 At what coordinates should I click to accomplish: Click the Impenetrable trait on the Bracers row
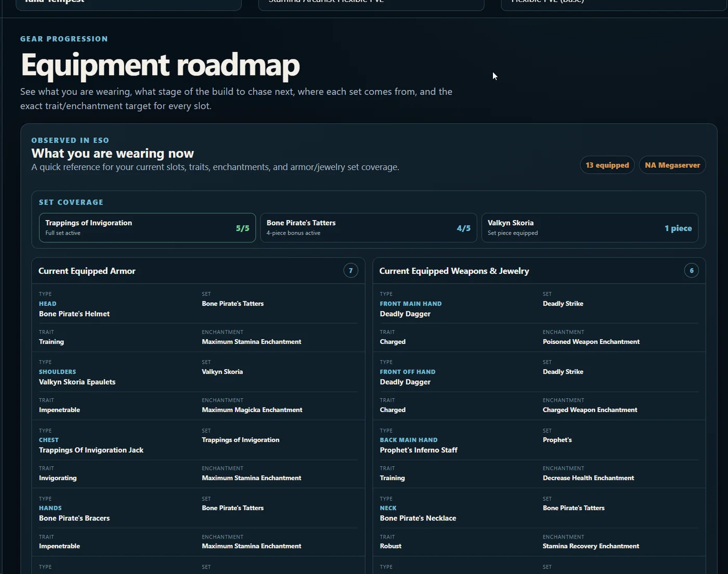pyautogui.click(x=59, y=546)
